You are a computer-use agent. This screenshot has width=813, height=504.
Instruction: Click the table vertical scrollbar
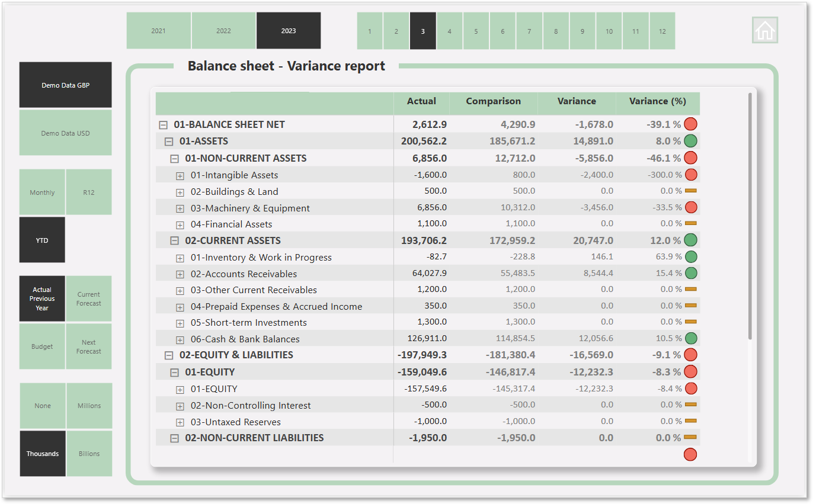coord(750,216)
